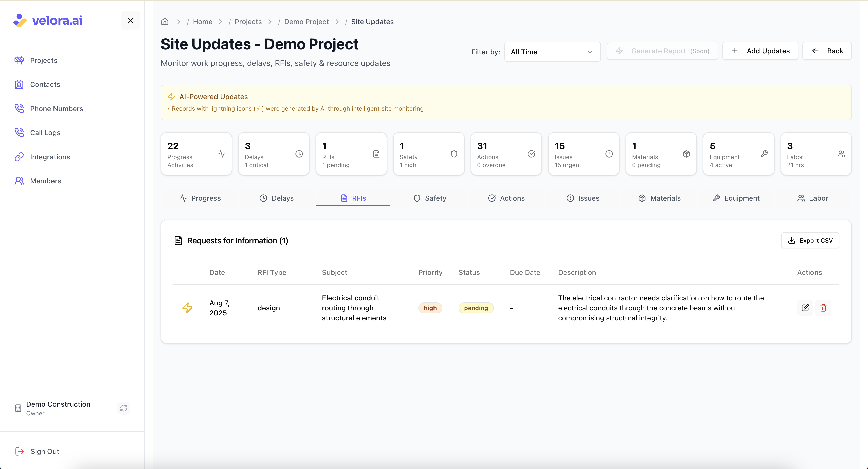Click the checkmark icon on Actions card
This screenshot has height=469, width=868.
tap(531, 154)
